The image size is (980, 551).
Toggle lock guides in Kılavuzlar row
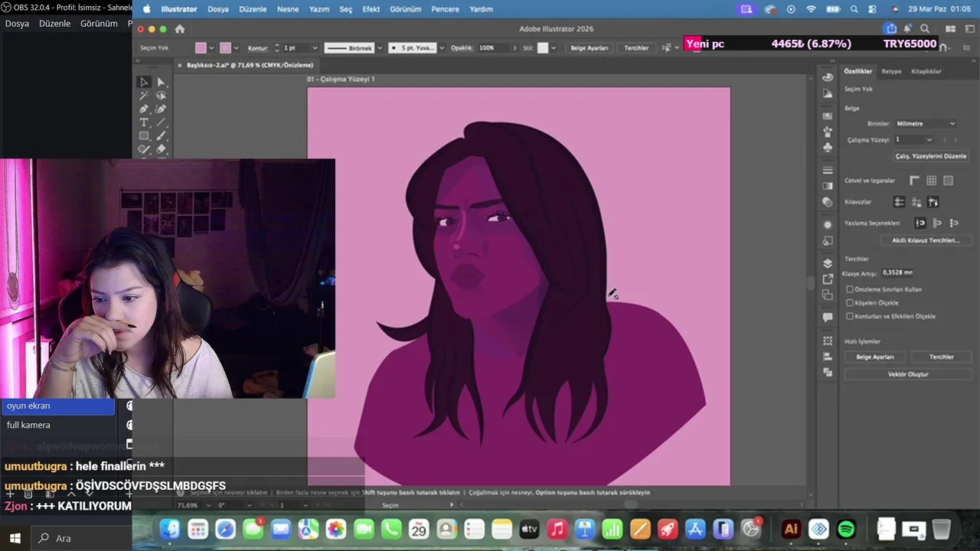[916, 202]
